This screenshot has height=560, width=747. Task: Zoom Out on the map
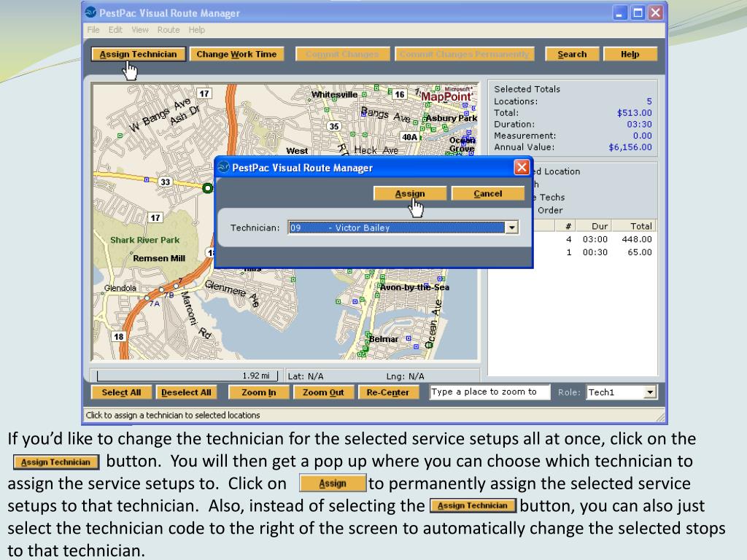pyautogui.click(x=323, y=392)
